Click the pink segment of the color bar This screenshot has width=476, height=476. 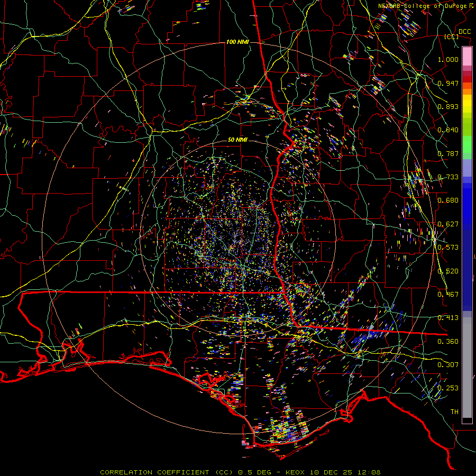pyautogui.click(x=467, y=56)
